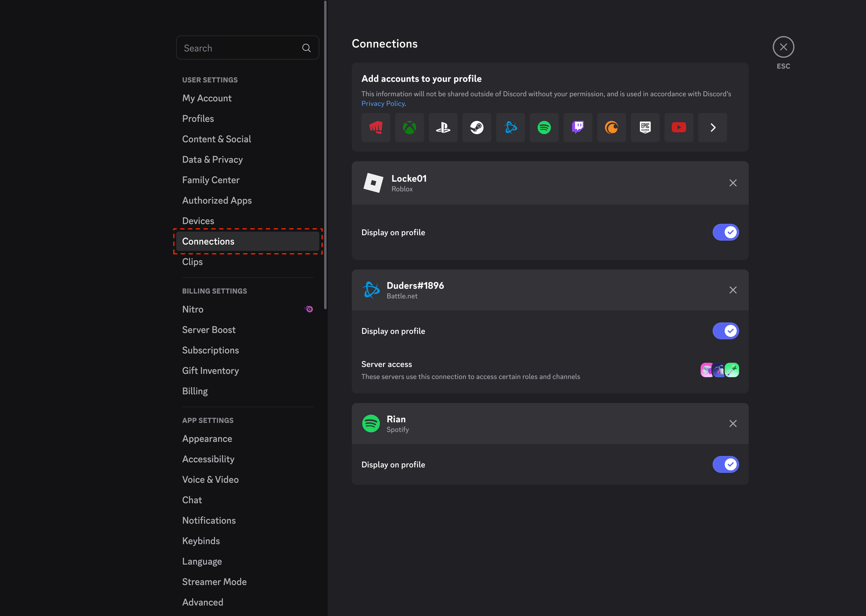Click the Spotify logo beside Rian
866x616 pixels.
[371, 424]
